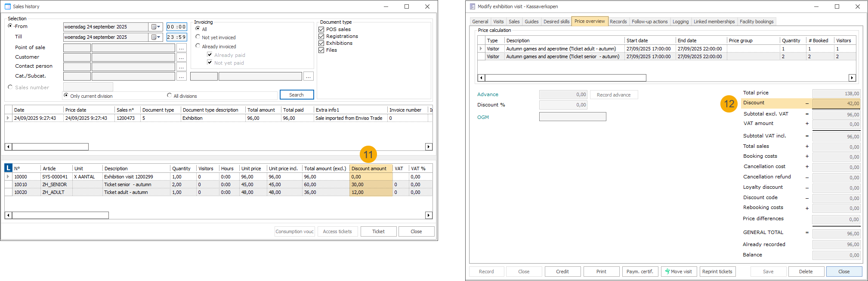
Task: Switch to the Follow-up actions tab
Action: [649, 22]
